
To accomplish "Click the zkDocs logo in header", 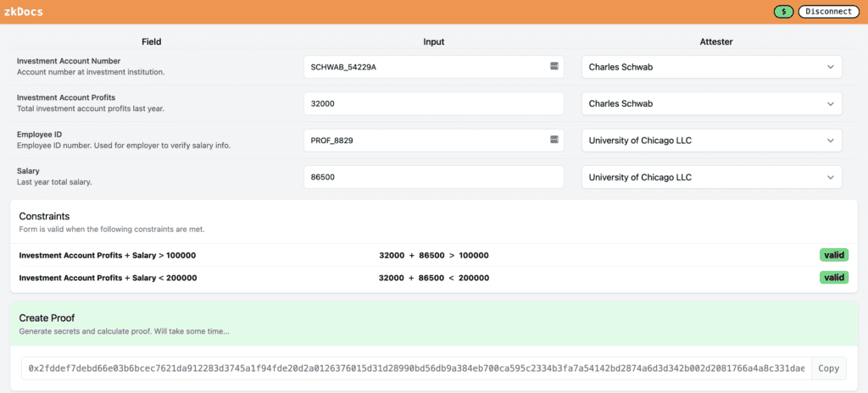I will click(x=24, y=12).
